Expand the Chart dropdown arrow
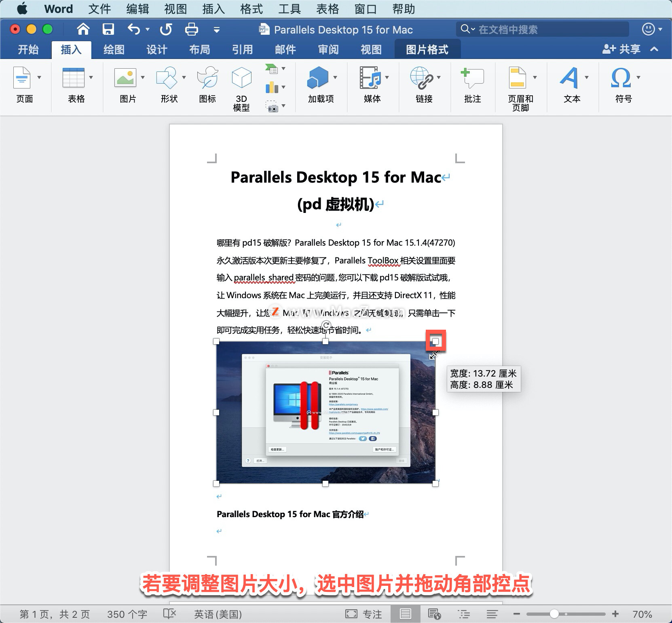 point(283,87)
